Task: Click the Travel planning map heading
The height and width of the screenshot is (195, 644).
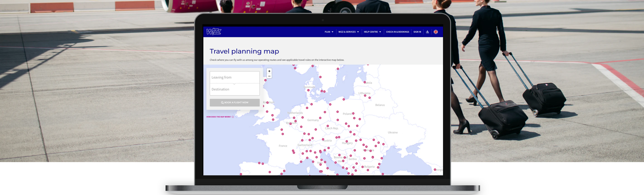Action: tap(244, 51)
